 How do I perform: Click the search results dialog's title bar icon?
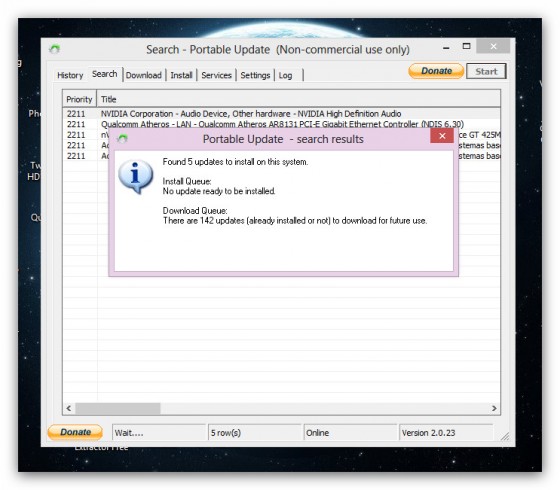click(122, 139)
